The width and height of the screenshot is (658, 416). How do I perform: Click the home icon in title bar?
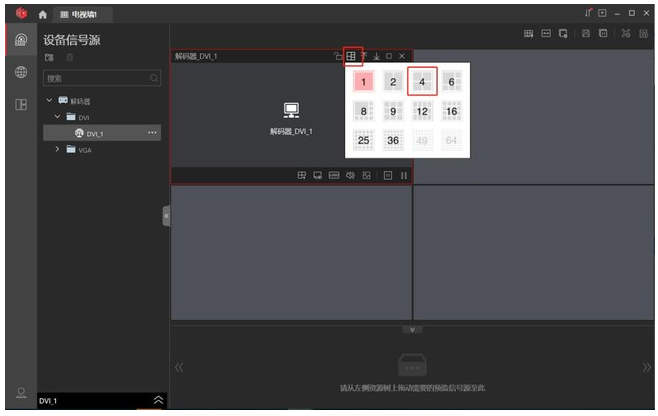click(x=42, y=14)
